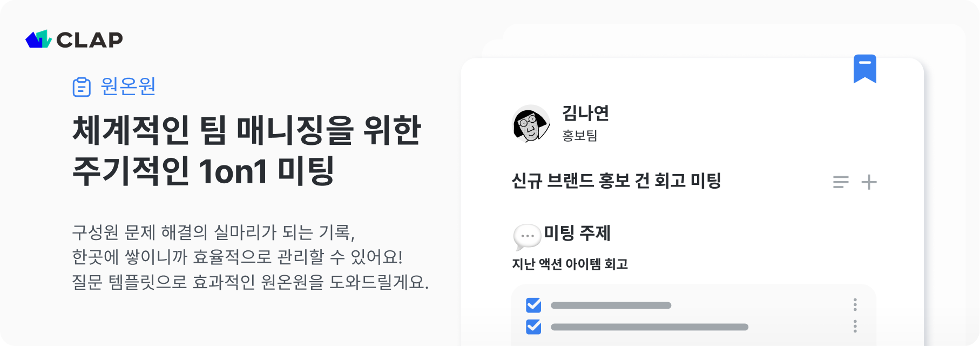Click the 미팅 주제 section heading

(x=577, y=233)
